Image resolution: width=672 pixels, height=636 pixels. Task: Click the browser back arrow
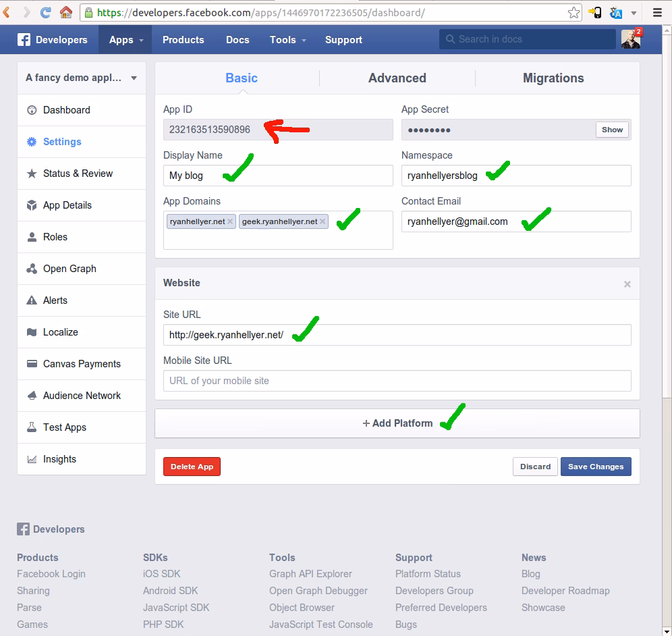coord(6,12)
